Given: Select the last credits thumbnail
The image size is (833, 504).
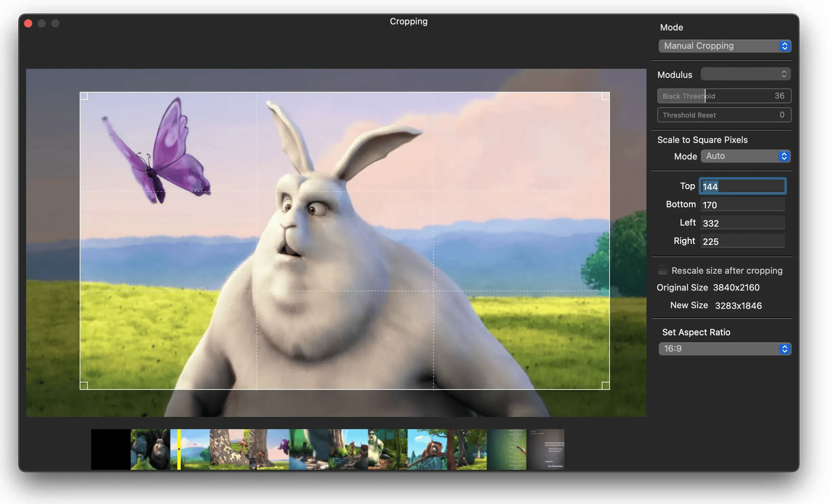Looking at the screenshot, I should pyautogui.click(x=546, y=449).
